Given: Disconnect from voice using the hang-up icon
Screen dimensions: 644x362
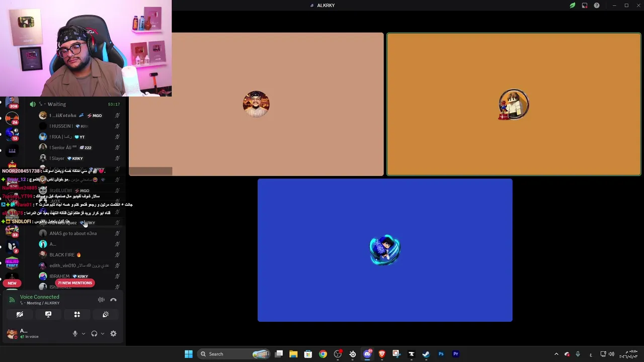Looking at the screenshot, I should tap(113, 300).
